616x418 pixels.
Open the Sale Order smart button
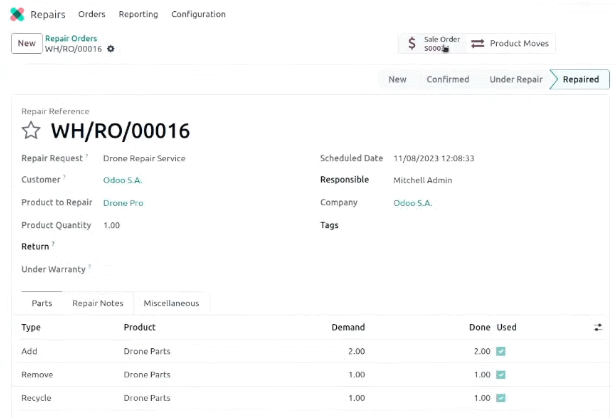(432, 44)
